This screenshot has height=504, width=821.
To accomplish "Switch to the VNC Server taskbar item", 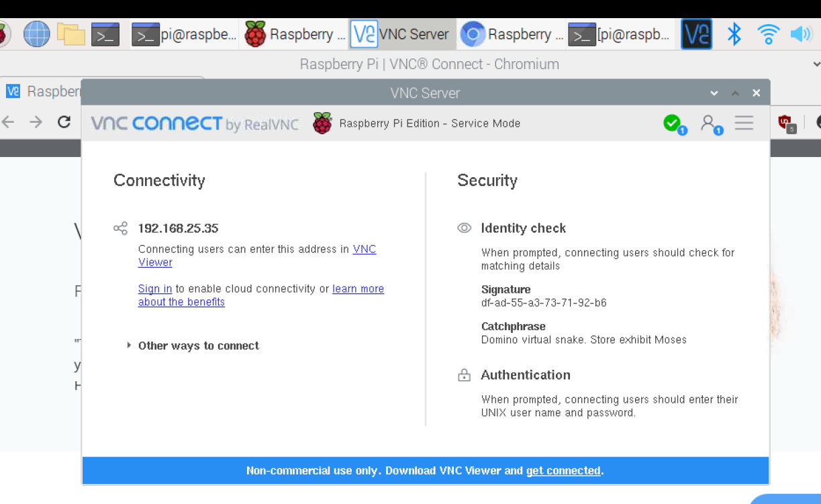I will pos(401,34).
